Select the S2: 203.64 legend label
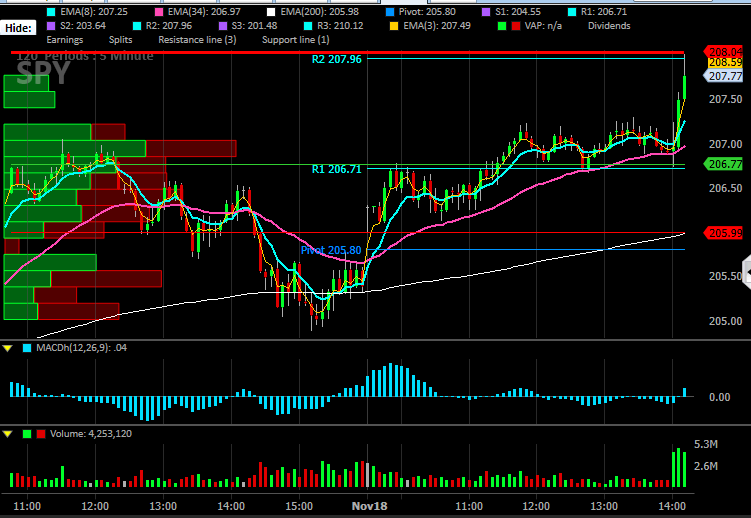751x518 pixels. coord(83,26)
